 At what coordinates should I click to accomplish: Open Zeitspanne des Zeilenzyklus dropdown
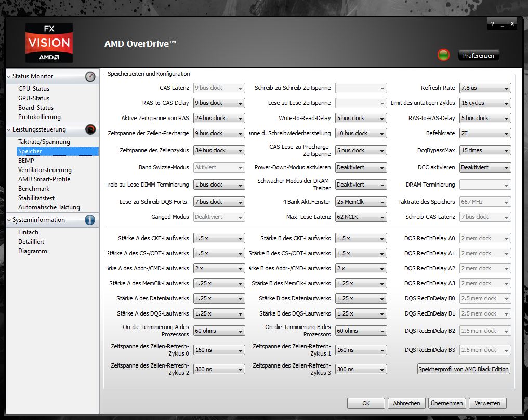coord(219,151)
